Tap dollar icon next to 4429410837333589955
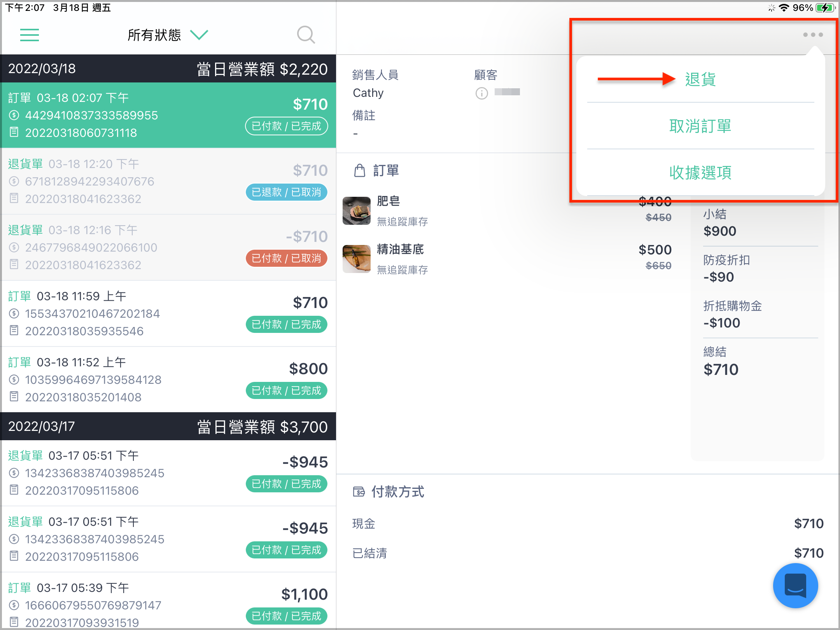840x630 pixels. tap(14, 115)
